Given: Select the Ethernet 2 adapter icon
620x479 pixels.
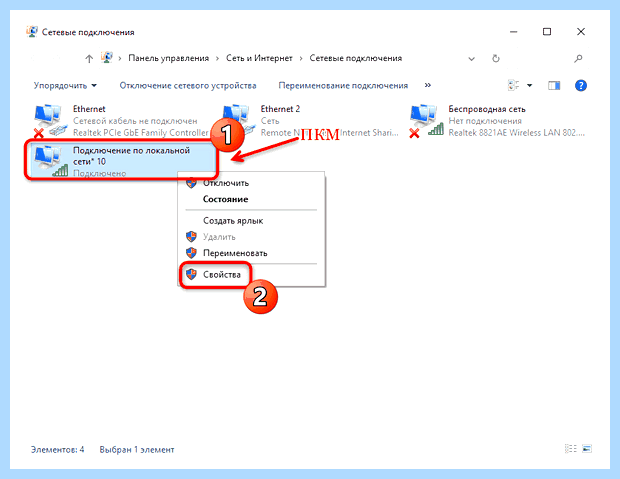Looking at the screenshot, I should click(x=236, y=119).
